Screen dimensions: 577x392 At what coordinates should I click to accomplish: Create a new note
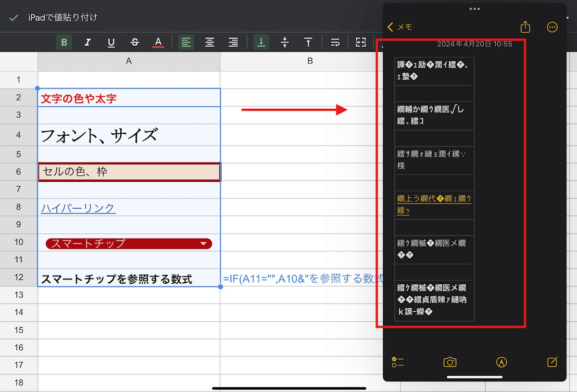(552, 362)
